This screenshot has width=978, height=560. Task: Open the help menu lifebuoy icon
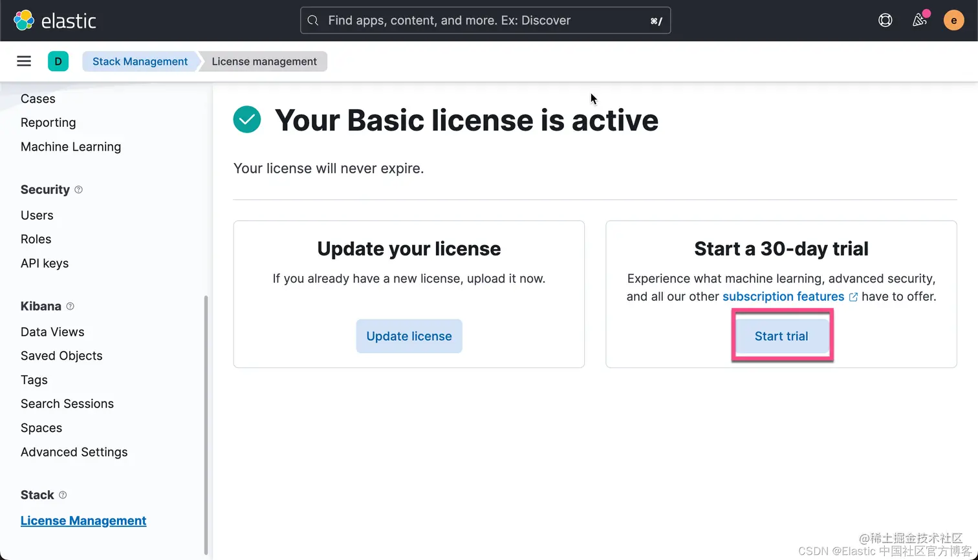885,21
